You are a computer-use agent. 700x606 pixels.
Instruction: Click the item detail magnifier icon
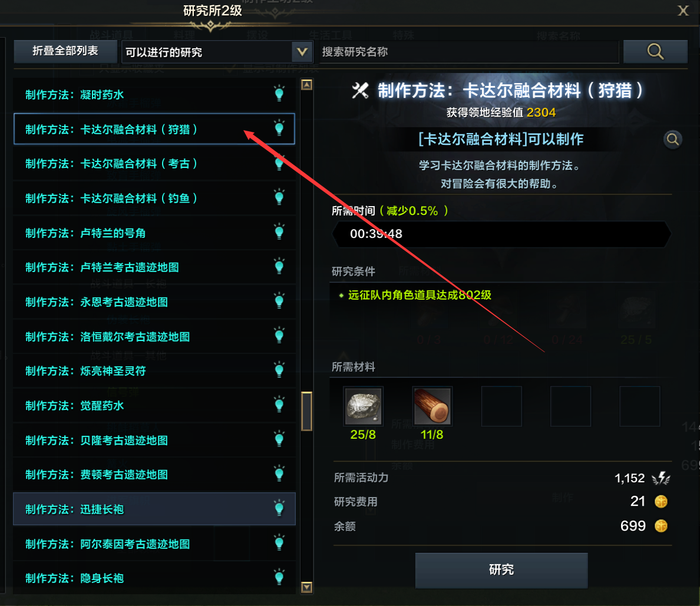pyautogui.click(x=673, y=140)
